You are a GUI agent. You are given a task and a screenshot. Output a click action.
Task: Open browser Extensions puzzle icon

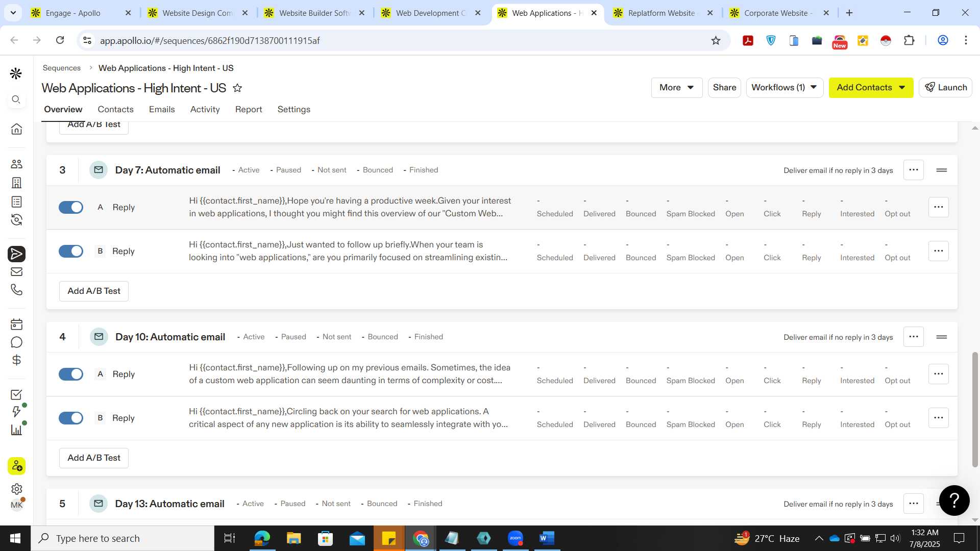click(909, 40)
